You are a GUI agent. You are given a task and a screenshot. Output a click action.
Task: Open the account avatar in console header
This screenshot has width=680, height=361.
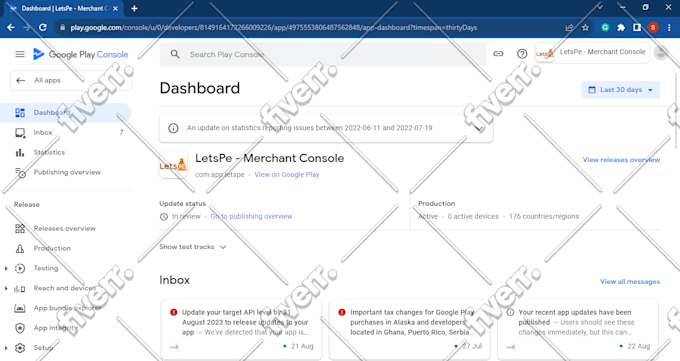click(661, 53)
